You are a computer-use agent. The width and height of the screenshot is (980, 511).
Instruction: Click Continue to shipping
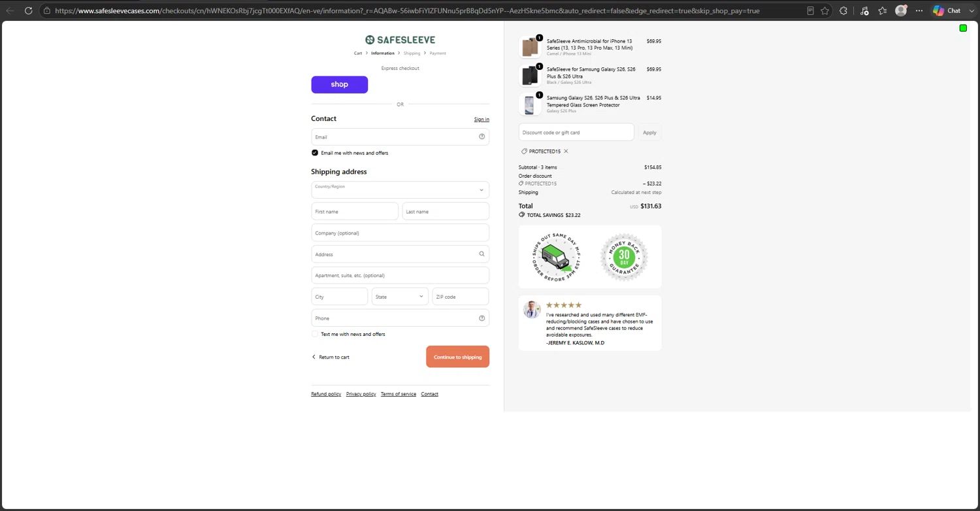tap(457, 357)
